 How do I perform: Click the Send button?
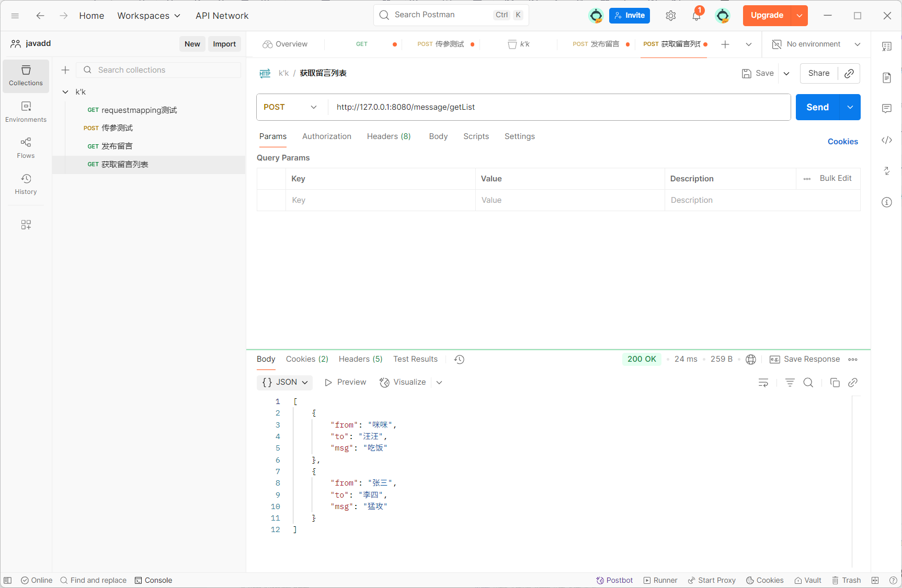[817, 107]
